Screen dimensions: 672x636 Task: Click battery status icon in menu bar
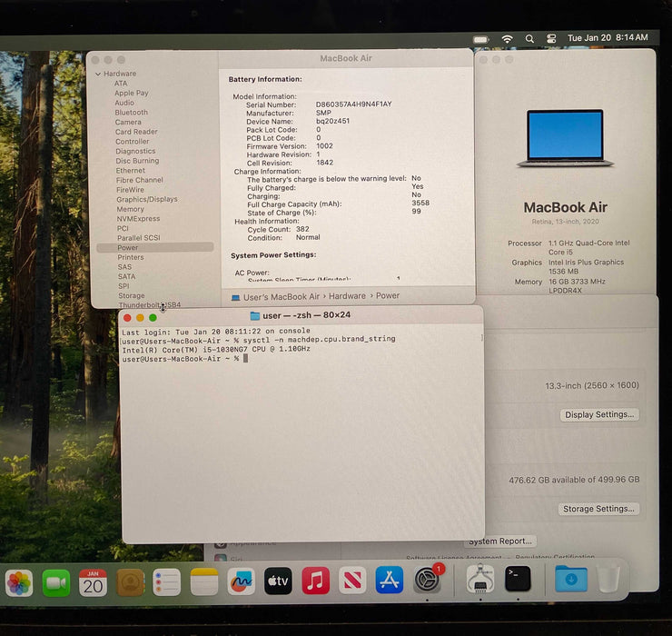pyautogui.click(x=480, y=39)
